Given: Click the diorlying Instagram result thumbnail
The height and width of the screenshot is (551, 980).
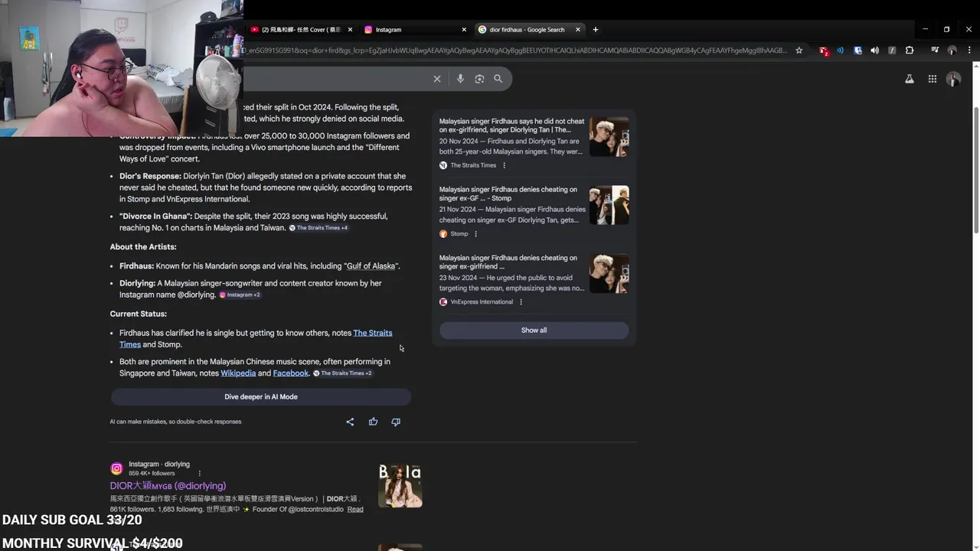Looking at the screenshot, I should [400, 485].
